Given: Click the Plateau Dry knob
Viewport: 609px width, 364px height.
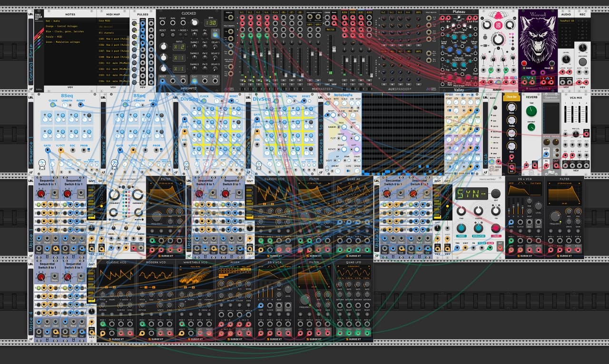Looking at the screenshot, I should (x=453, y=25).
